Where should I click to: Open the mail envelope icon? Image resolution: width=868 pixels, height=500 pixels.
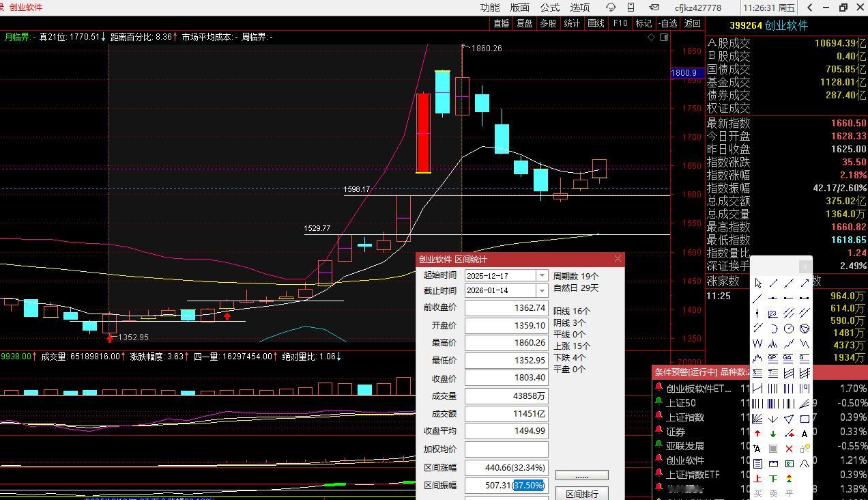pos(654,8)
